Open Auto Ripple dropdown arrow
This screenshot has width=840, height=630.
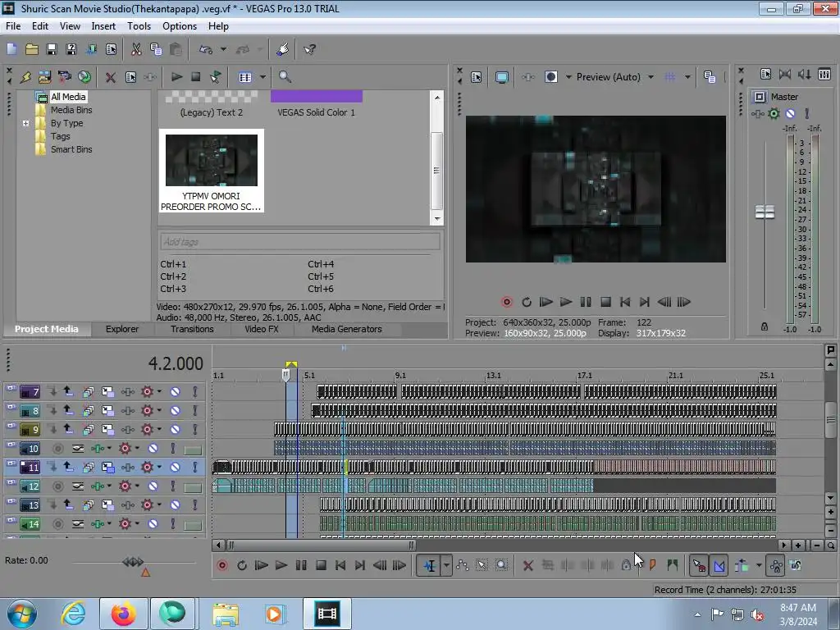pyautogui.click(x=759, y=565)
